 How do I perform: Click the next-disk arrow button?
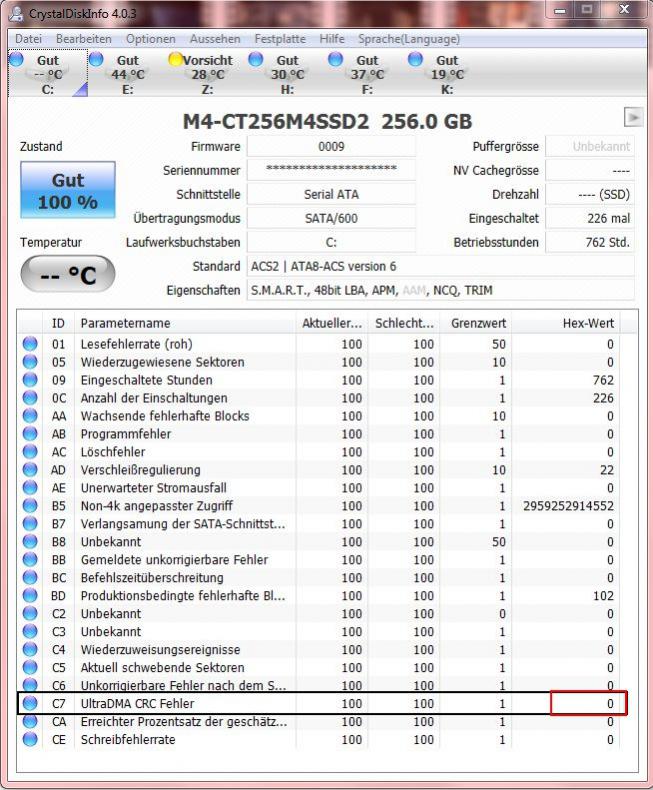633,117
